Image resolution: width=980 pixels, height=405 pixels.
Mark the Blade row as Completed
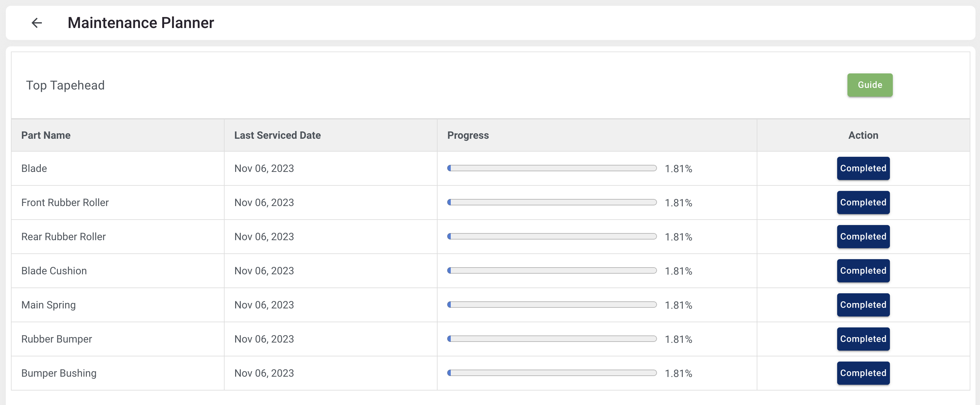(863, 168)
